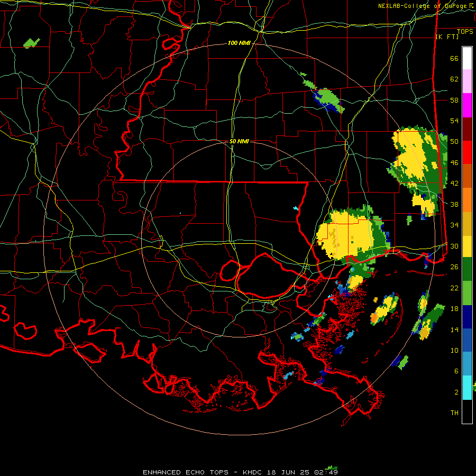
Task: Pick the light green legend swatch
Action: click(467, 293)
